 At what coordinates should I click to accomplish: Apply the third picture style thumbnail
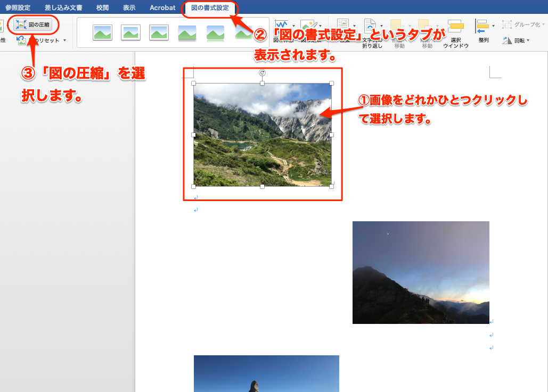159,32
